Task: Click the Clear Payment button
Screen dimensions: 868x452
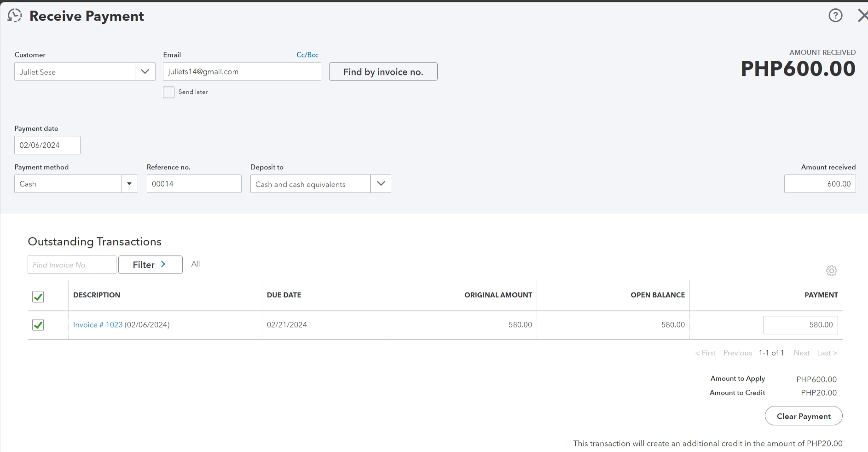Action: pyautogui.click(x=804, y=416)
